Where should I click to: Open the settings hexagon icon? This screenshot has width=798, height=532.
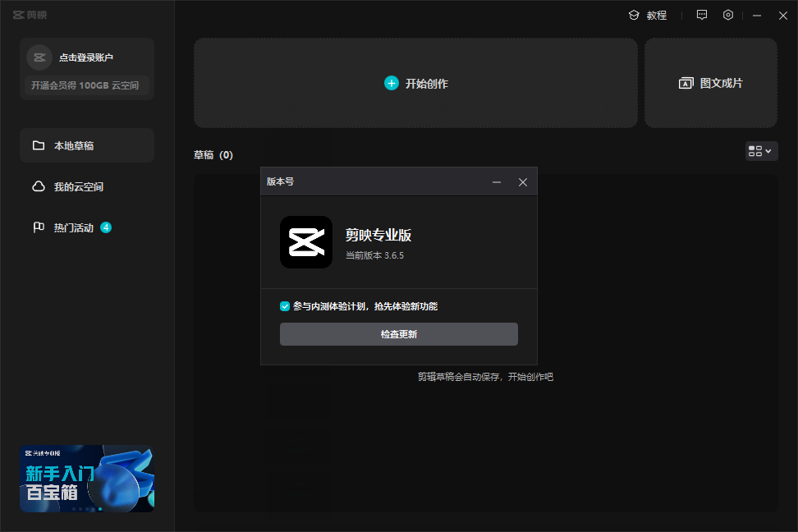click(728, 15)
